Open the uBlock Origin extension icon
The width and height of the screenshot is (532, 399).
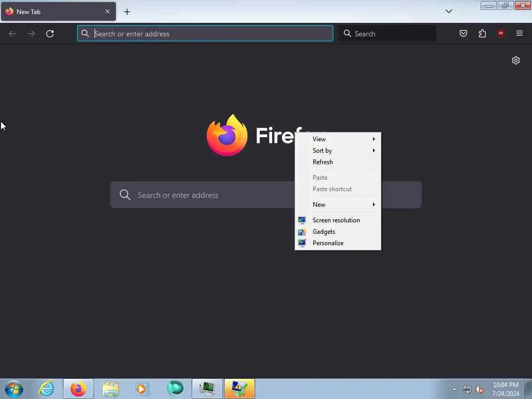pyautogui.click(x=501, y=33)
